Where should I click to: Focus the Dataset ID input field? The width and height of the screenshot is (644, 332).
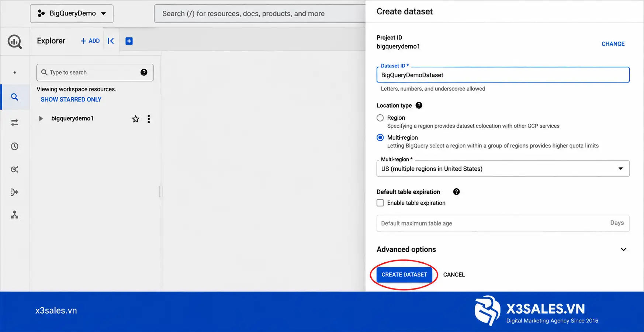(x=503, y=75)
